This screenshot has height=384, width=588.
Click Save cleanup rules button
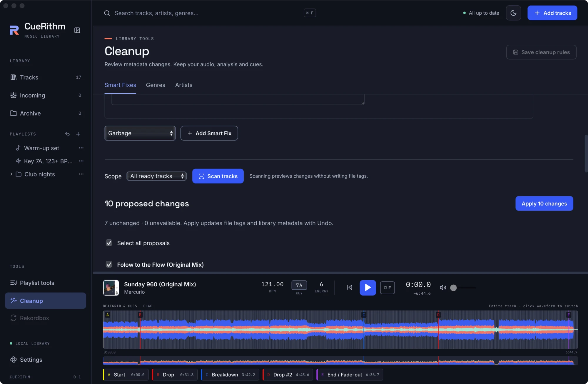(x=541, y=52)
